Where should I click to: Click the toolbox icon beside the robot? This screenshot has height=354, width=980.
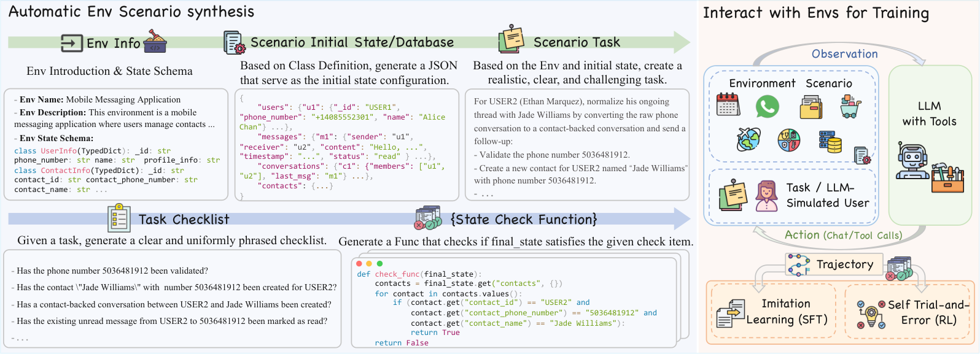[947, 177]
